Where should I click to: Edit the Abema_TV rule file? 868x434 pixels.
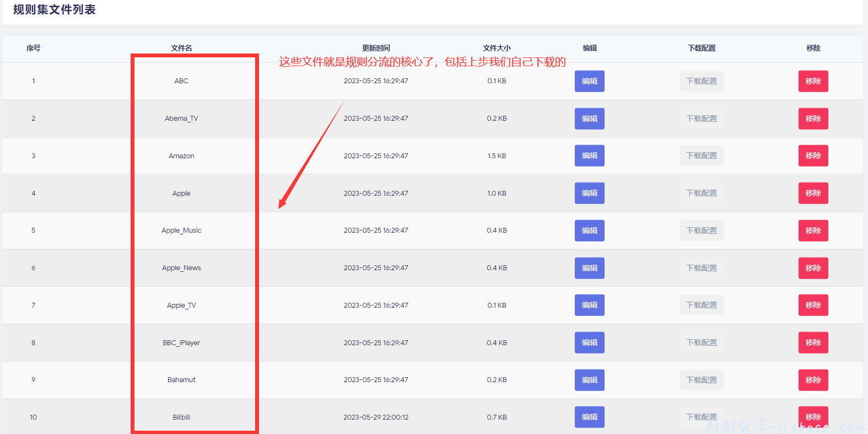[x=589, y=119]
